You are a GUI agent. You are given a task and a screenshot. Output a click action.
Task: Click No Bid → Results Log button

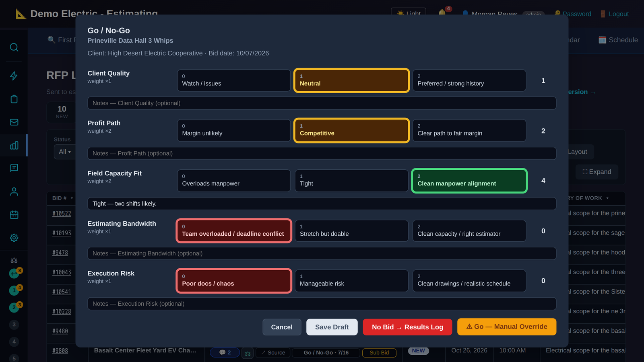tap(407, 327)
